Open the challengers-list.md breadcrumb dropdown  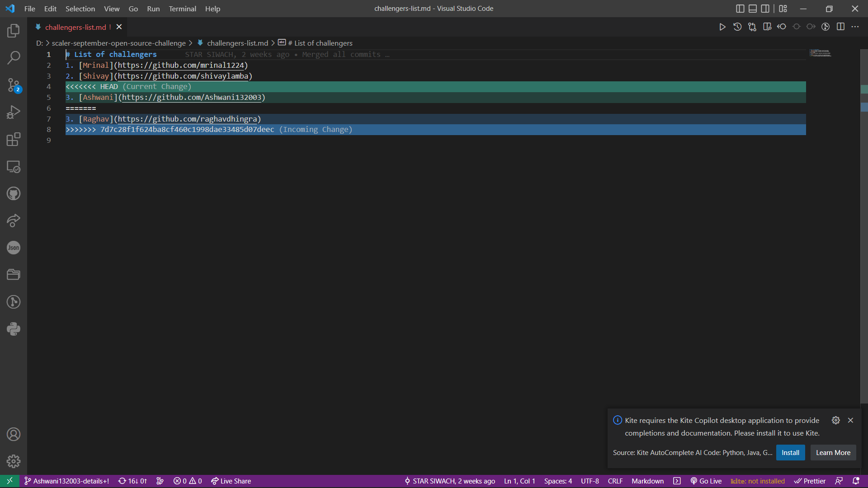pos(237,43)
